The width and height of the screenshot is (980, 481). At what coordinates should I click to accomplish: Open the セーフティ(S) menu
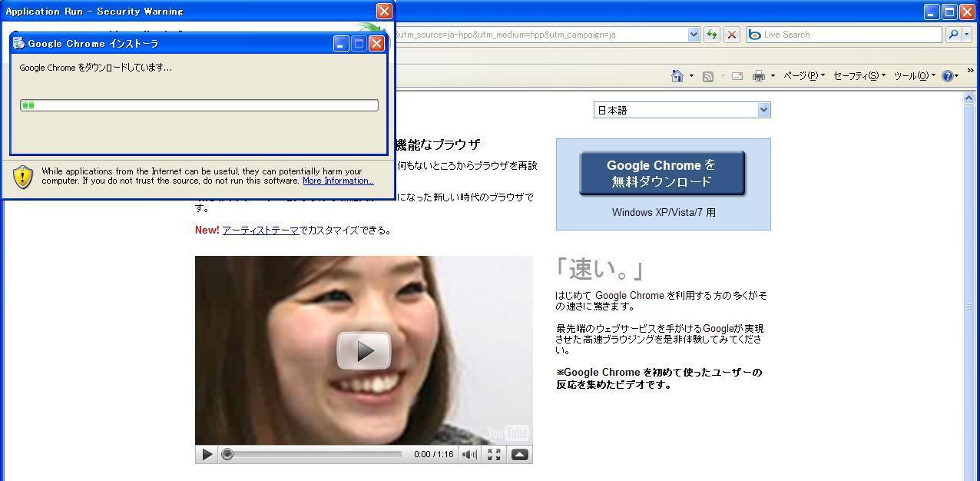click(859, 75)
